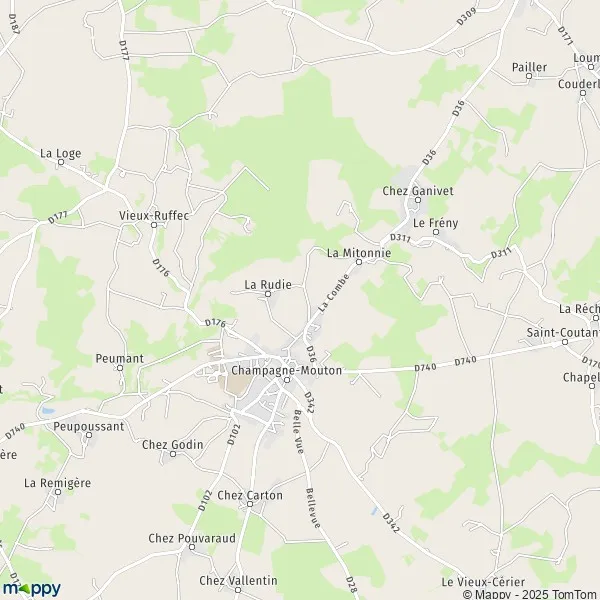This screenshot has width=600, height=600.
Task: Select the La Rudie place marker
Action: 268,294
